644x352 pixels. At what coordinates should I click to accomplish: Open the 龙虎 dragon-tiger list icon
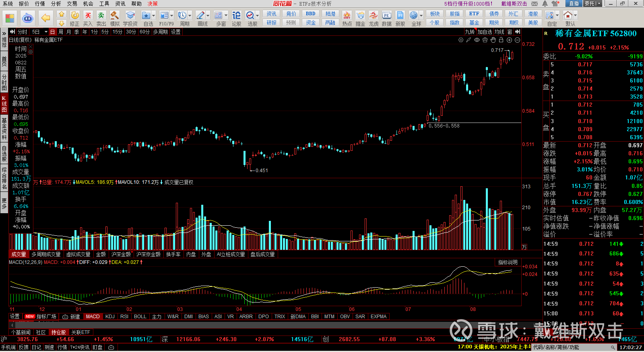click(x=374, y=19)
